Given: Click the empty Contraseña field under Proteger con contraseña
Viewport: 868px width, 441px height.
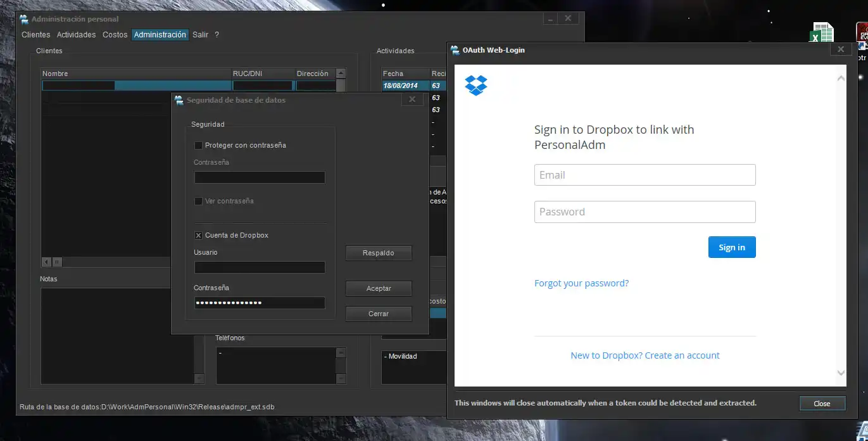Looking at the screenshot, I should click(260, 177).
